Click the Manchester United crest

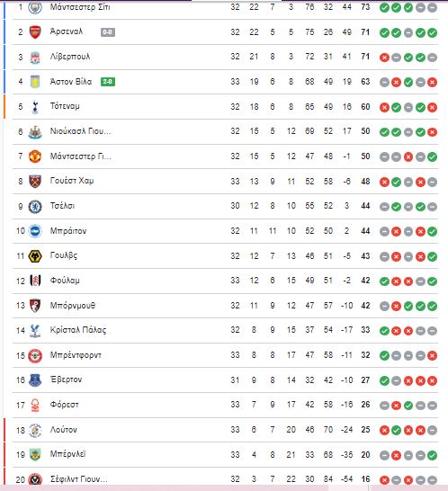(35, 156)
